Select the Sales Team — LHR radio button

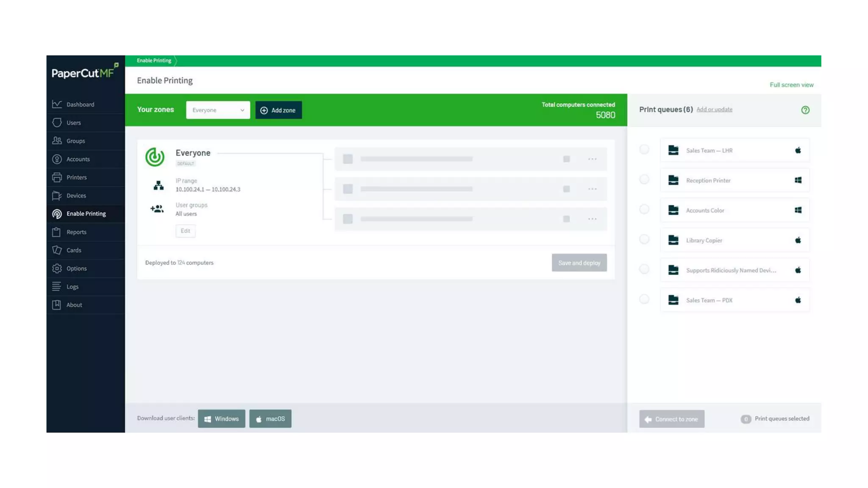click(644, 150)
